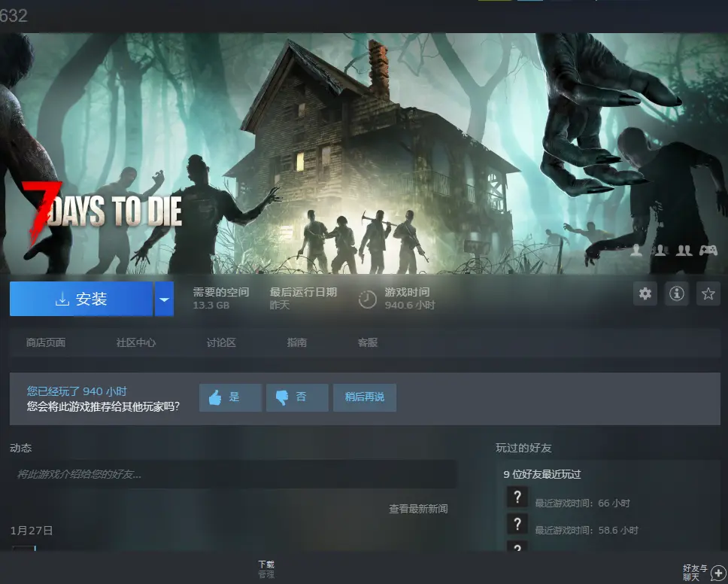Open the gear manage settings icon
728x584 pixels.
[x=645, y=294]
